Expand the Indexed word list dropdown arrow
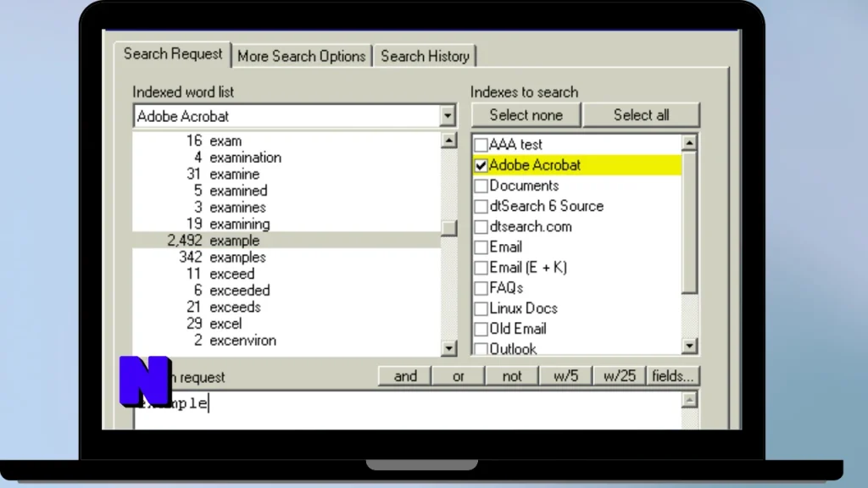868x488 pixels. pos(448,116)
